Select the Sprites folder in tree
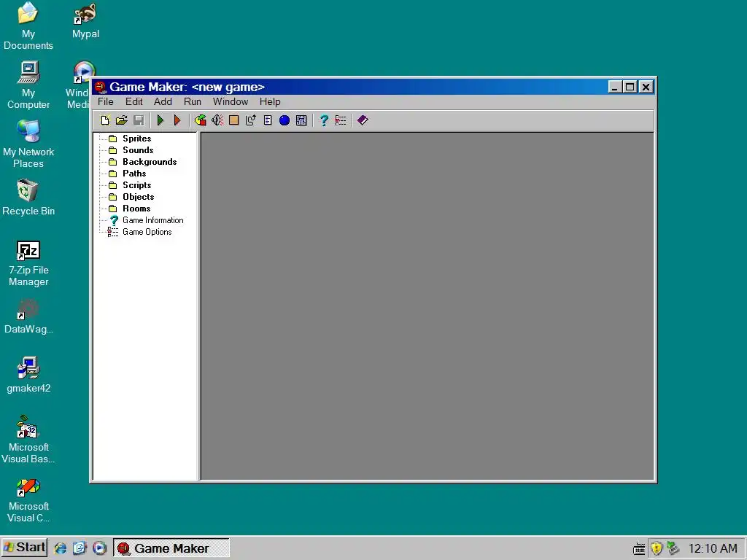The width and height of the screenshot is (747, 560). tap(136, 138)
